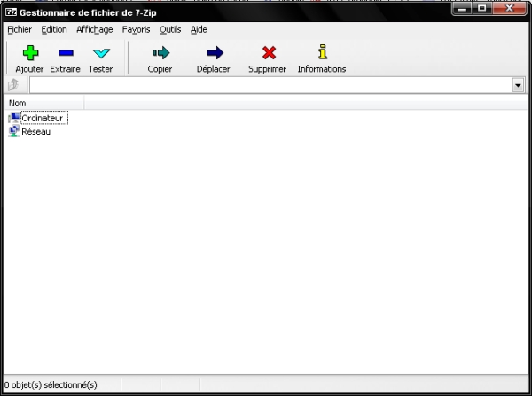Expand the address bar dropdown arrow

click(x=518, y=85)
